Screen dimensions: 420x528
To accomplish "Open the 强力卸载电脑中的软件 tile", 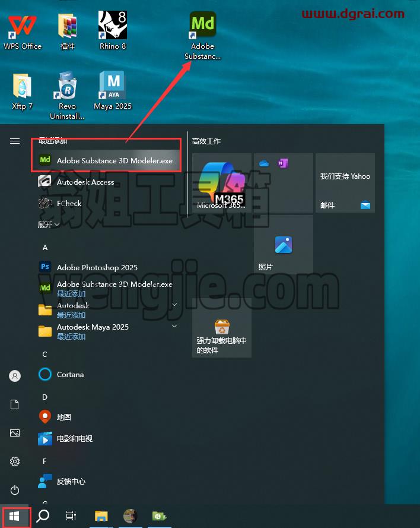I will (222, 328).
